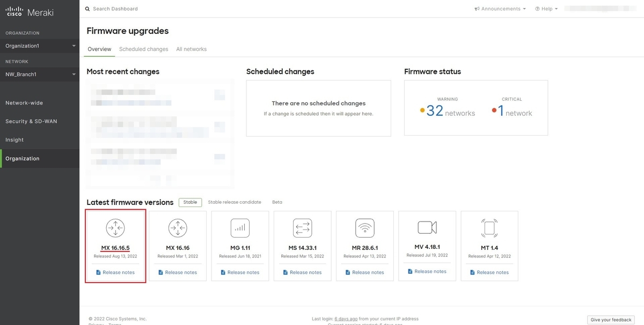Click the MT 1.4 version title
644x325 pixels.
(x=489, y=248)
